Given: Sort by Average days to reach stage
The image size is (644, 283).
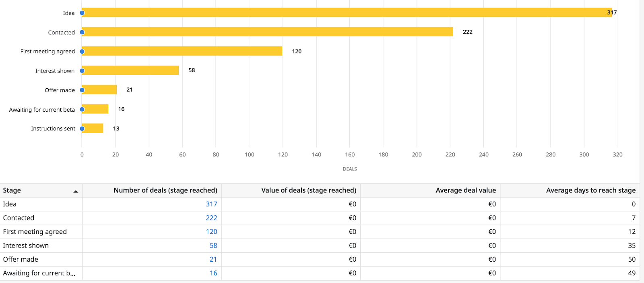Looking at the screenshot, I should tap(590, 190).
